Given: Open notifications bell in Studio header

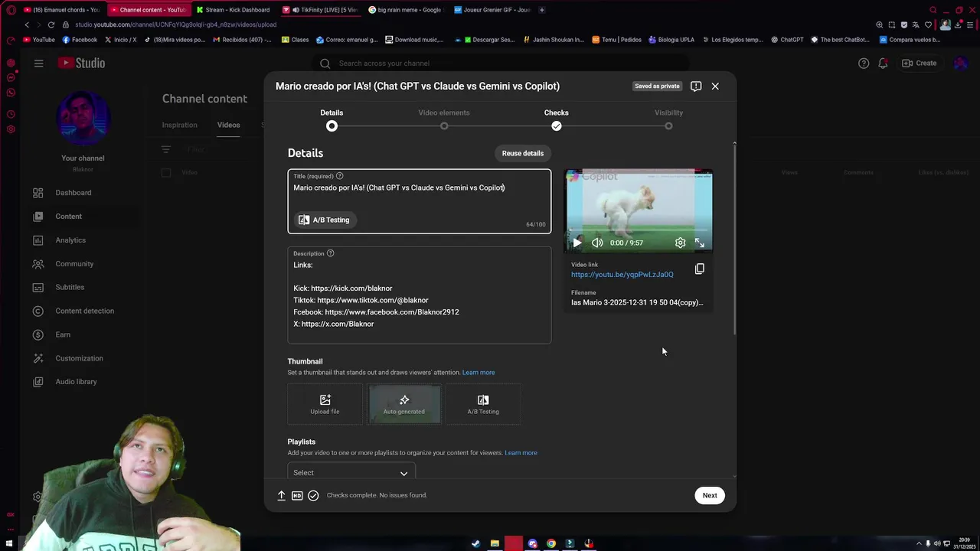Looking at the screenshot, I should (883, 63).
